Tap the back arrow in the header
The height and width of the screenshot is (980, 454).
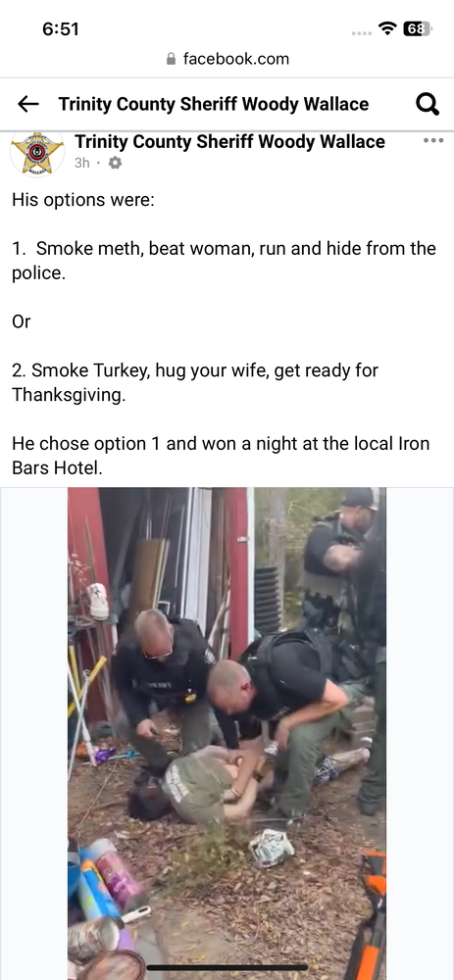coord(28,104)
